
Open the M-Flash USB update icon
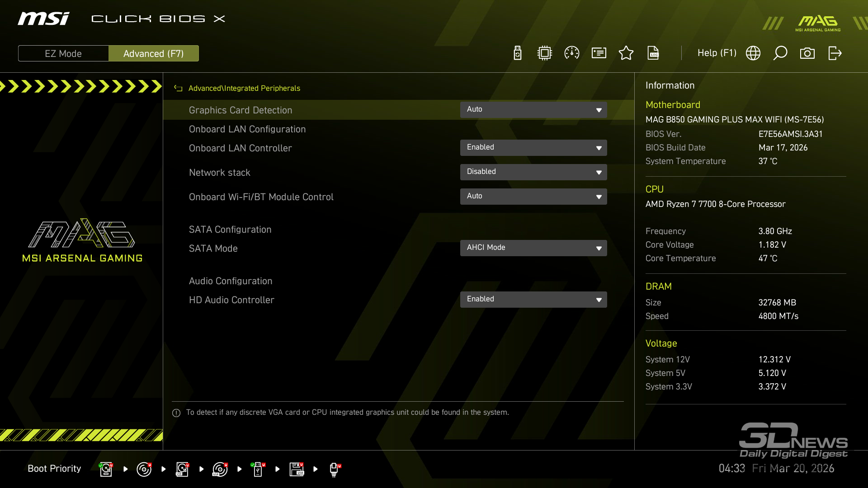[x=518, y=53]
